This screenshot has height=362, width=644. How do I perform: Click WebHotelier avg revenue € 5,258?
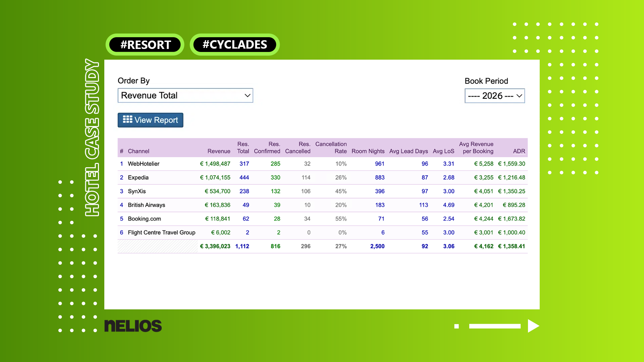484,164
